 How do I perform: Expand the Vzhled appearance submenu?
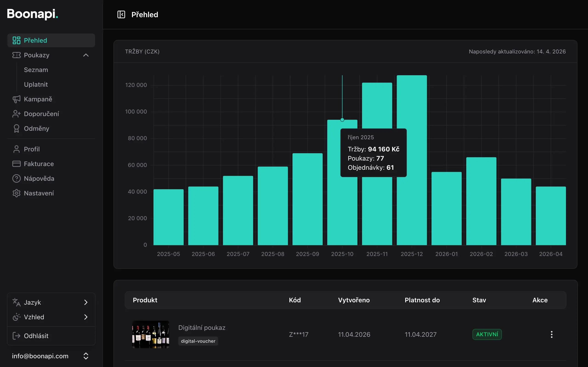coord(86,317)
